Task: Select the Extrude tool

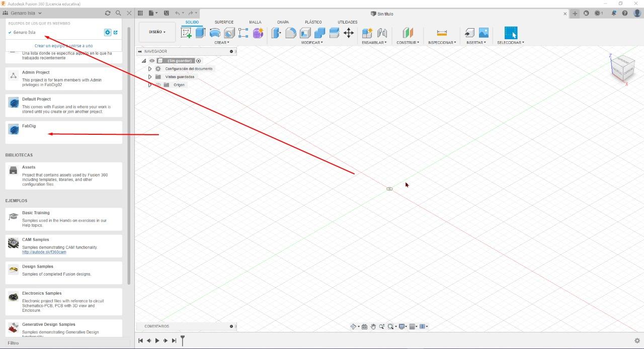Action: point(200,33)
